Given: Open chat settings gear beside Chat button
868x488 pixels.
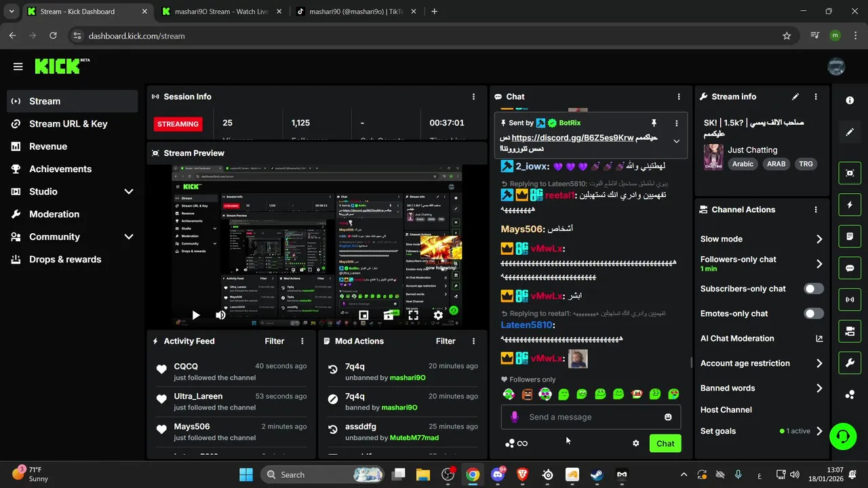Looking at the screenshot, I should coord(636,443).
